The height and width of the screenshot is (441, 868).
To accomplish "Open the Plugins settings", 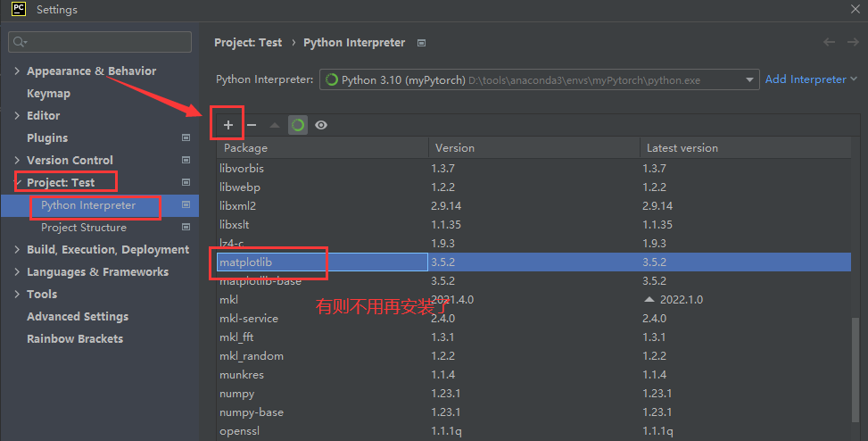I will pos(47,138).
